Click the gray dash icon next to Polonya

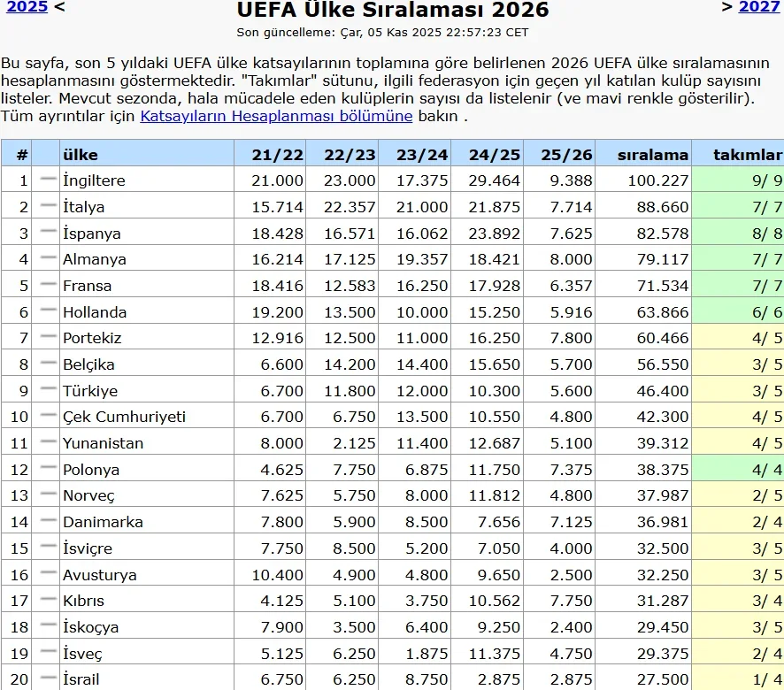pyautogui.click(x=48, y=468)
